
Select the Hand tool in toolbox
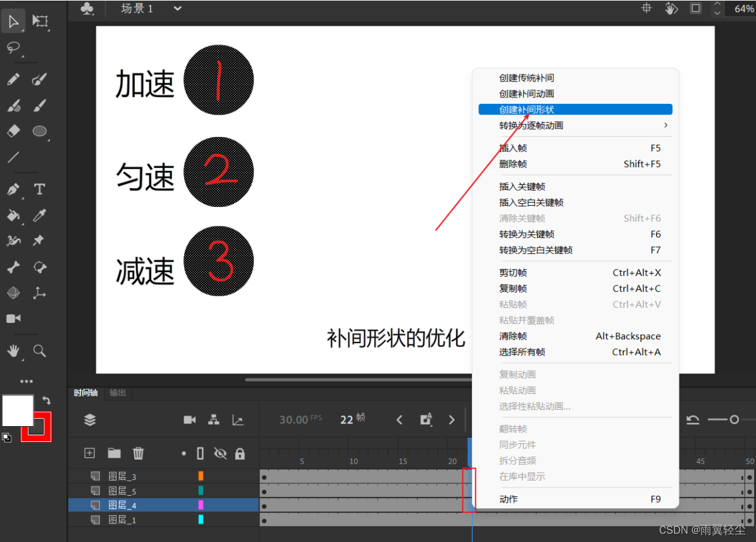point(13,351)
